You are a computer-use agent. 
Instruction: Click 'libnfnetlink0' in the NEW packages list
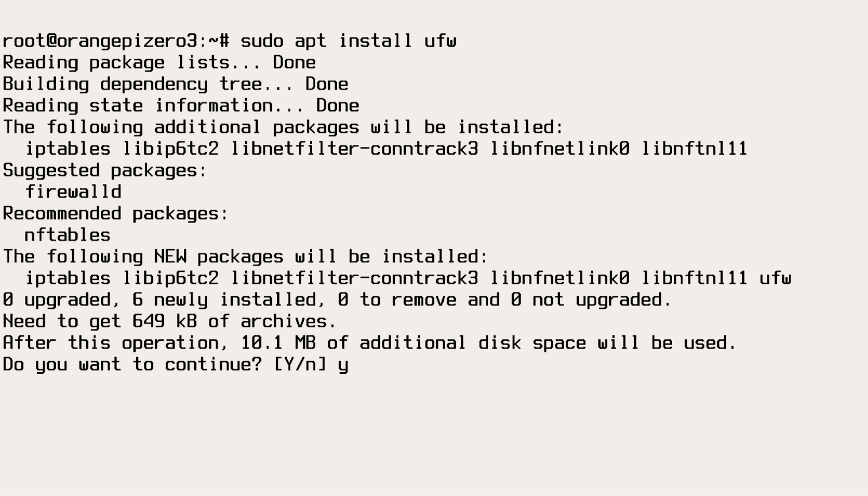[559, 278]
